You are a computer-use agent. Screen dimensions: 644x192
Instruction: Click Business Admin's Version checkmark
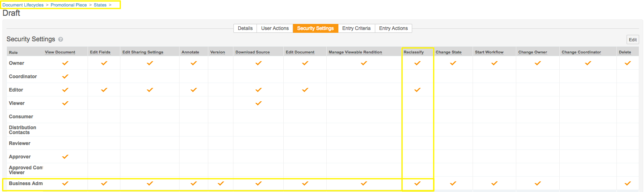pyautogui.click(x=221, y=183)
